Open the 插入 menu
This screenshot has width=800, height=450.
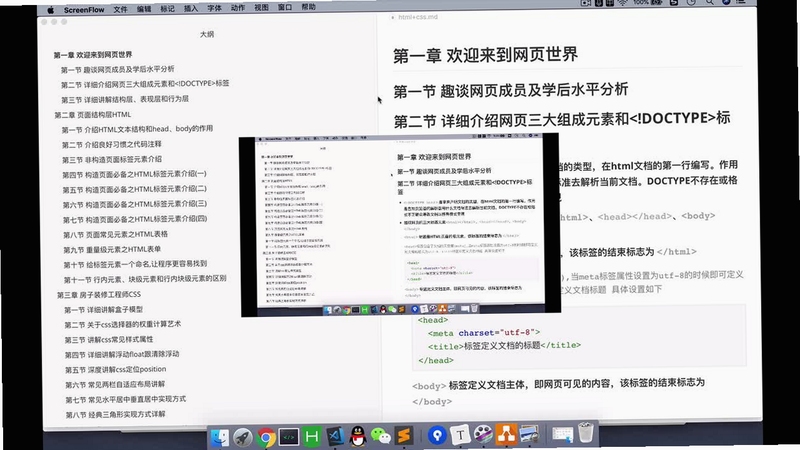tap(191, 8)
